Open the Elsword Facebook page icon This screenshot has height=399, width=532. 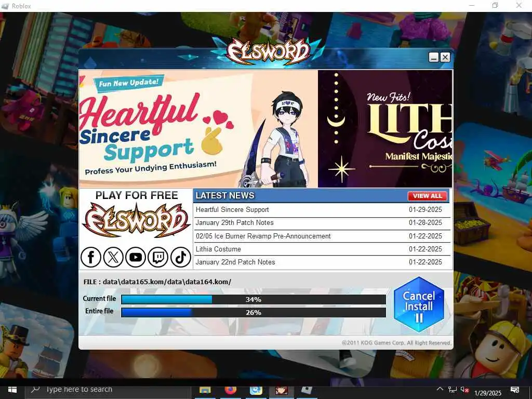point(91,257)
